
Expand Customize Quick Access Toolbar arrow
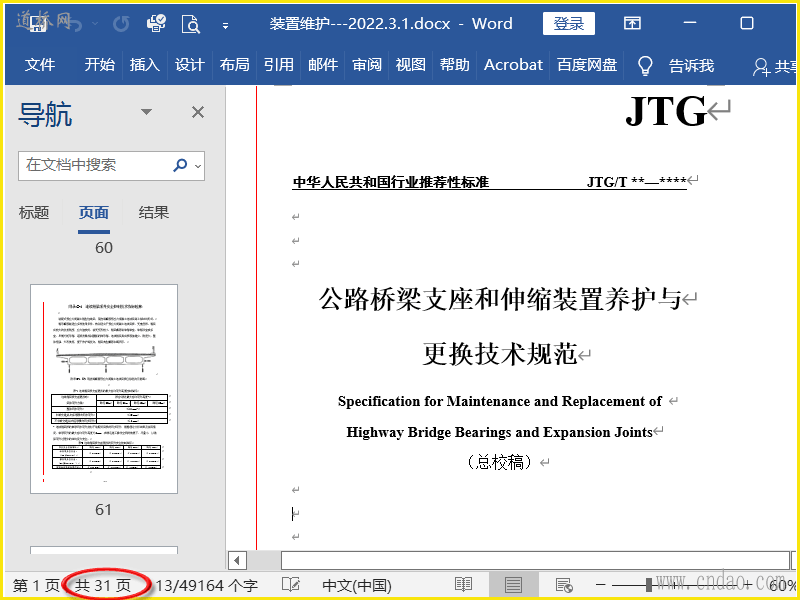225,26
